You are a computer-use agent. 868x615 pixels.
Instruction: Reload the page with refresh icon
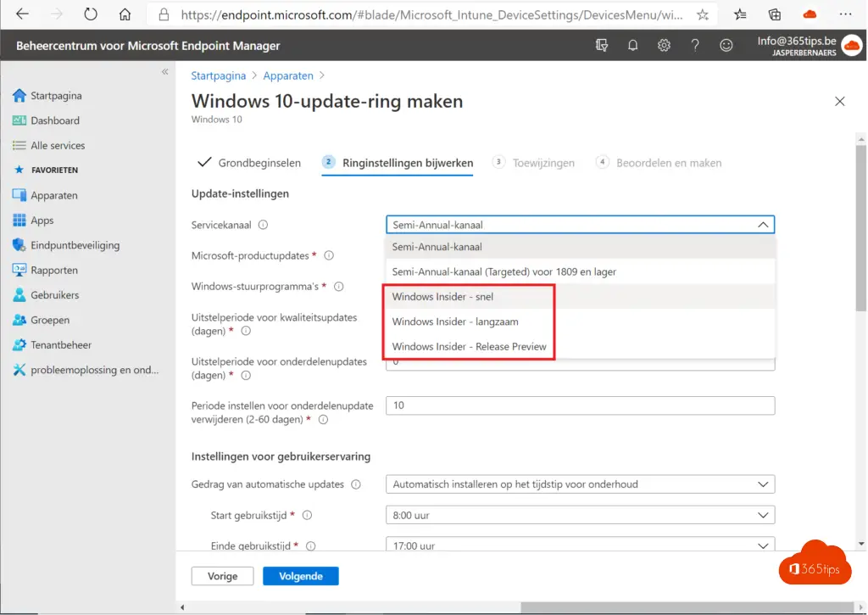click(x=90, y=14)
